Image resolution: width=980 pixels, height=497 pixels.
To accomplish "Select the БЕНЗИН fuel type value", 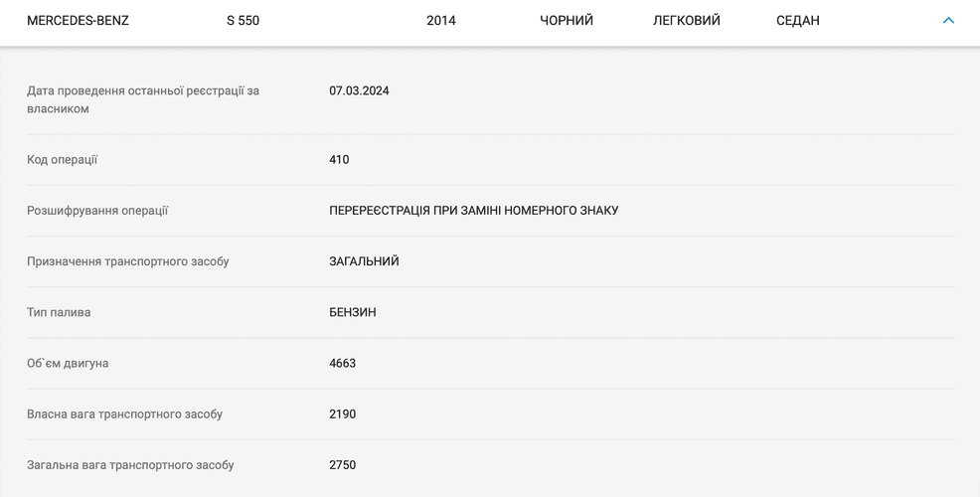I will [x=352, y=312].
